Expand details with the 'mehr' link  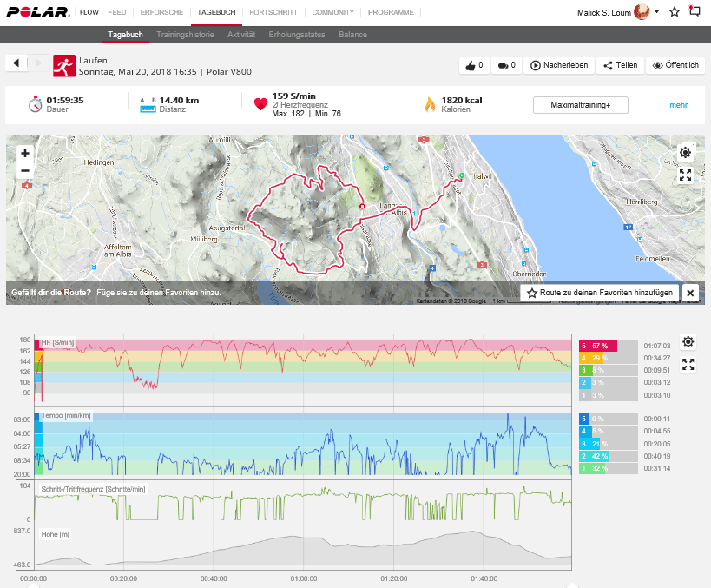678,105
